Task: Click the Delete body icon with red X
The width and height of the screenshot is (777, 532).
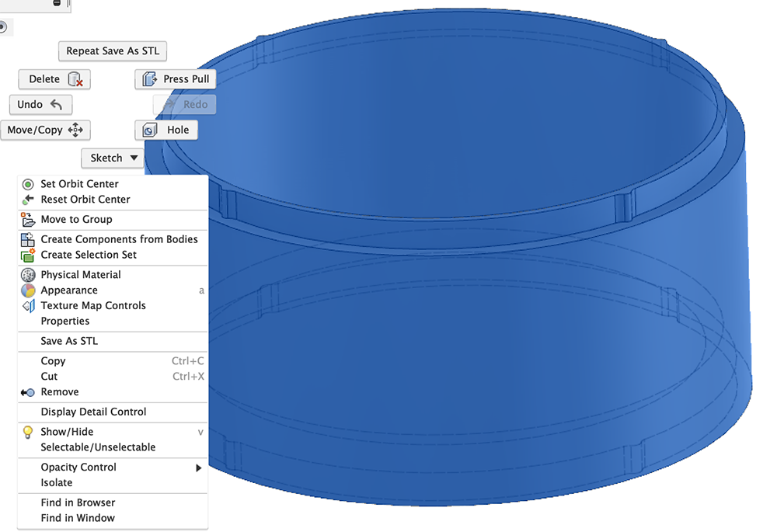Action: (75, 79)
